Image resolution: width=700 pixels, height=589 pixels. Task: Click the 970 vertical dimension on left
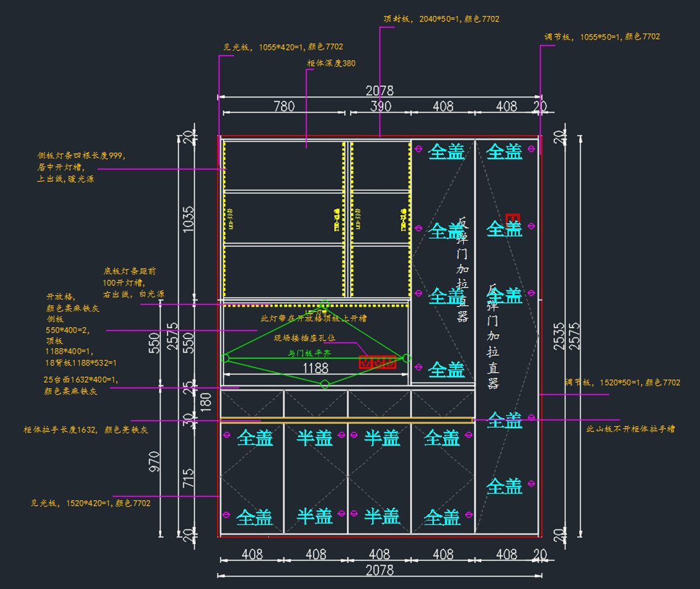pos(155,461)
